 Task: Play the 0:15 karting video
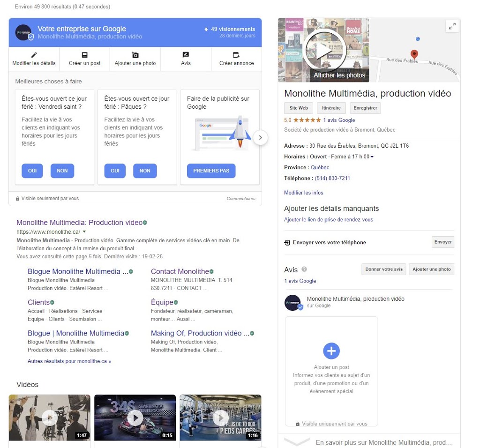(x=135, y=418)
